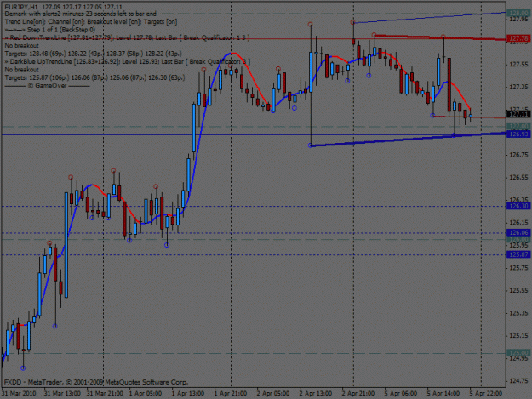
Task: Click the 126.15 price scale value
Action: [518, 223]
